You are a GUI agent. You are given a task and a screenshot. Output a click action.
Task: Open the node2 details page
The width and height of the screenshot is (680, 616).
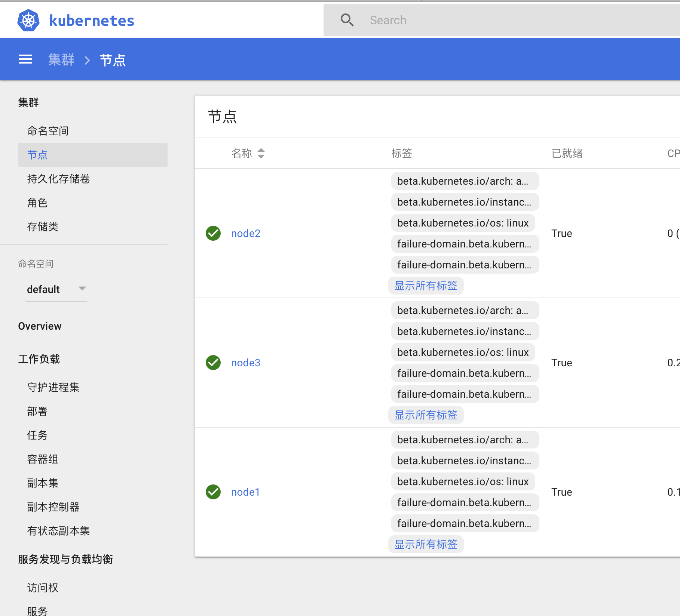(246, 233)
